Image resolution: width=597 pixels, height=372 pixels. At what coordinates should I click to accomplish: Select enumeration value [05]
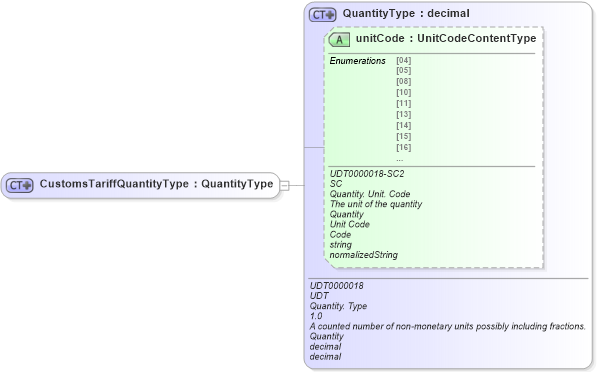(x=404, y=70)
